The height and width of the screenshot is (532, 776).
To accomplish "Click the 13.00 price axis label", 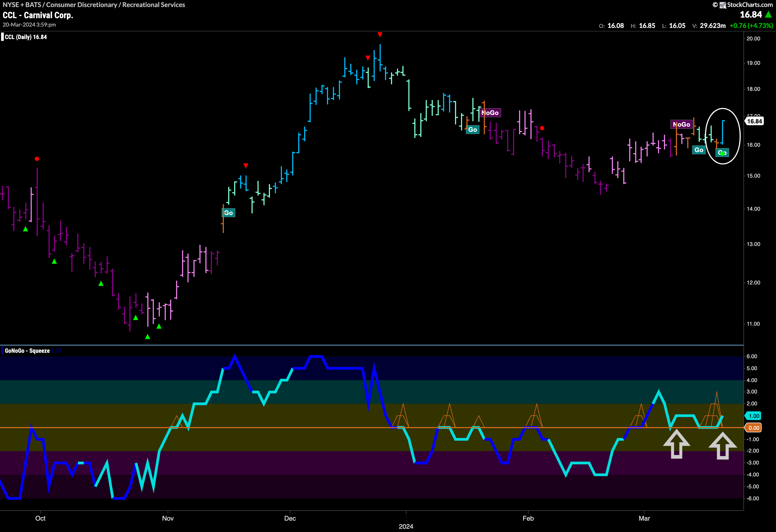I will pyautogui.click(x=753, y=244).
